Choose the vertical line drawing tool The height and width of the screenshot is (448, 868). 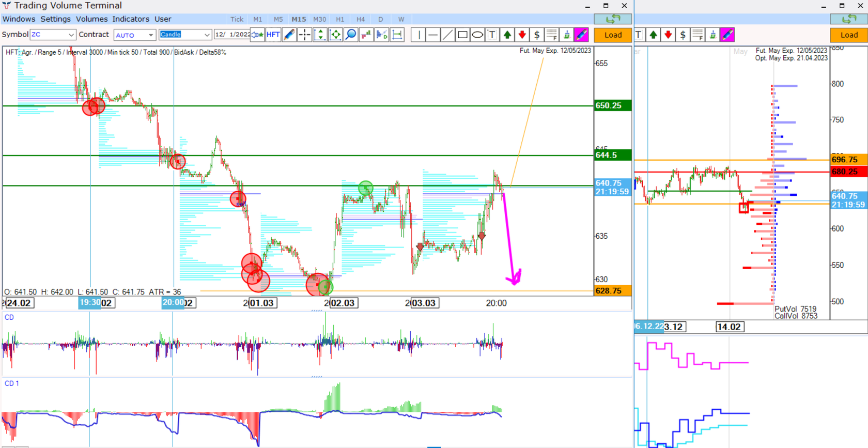pyautogui.click(x=419, y=35)
